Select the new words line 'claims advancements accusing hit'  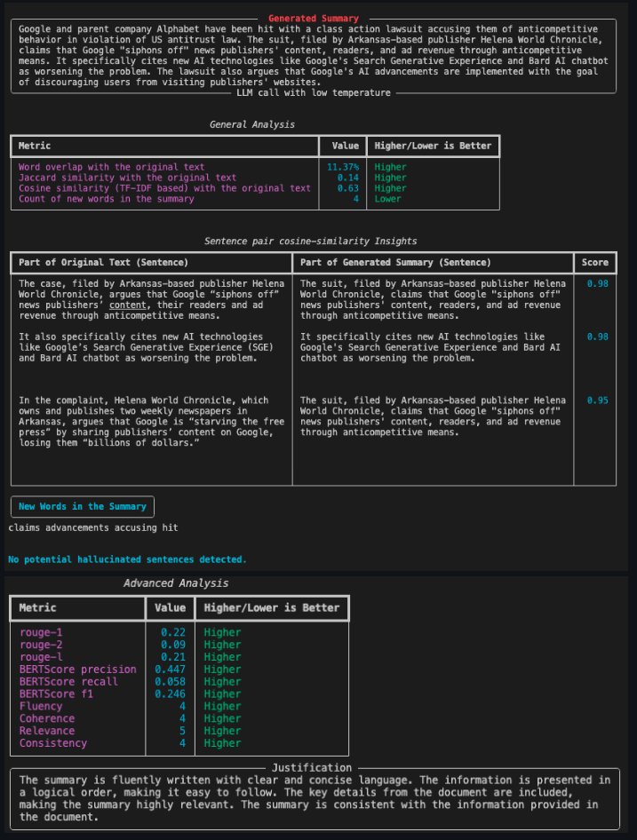92,527
